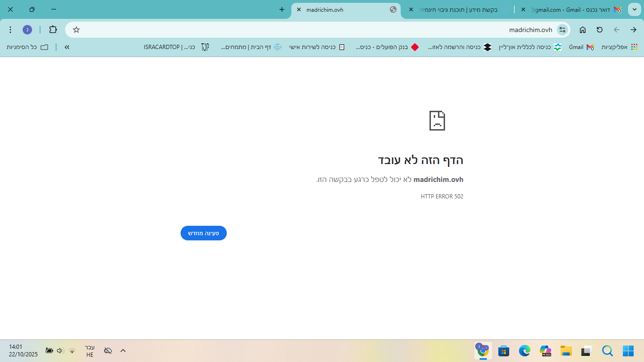Reload the page via טעינה מחדש button
This screenshot has width=644, height=362.
pos(203,233)
